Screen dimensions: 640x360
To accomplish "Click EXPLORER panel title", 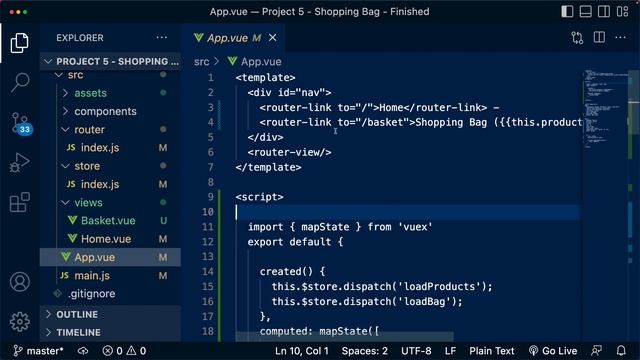I will 80,38.
